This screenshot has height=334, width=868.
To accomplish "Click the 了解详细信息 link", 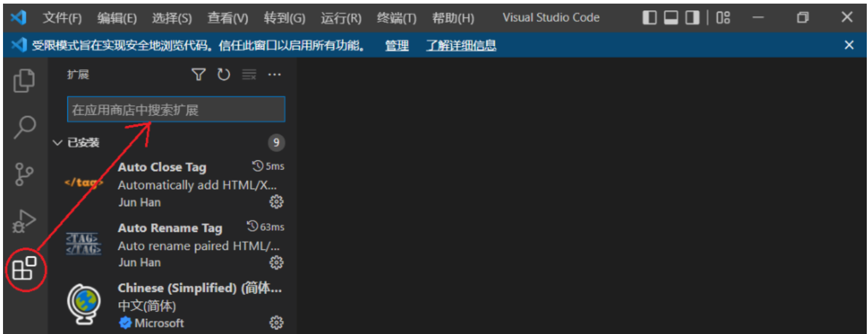I will pyautogui.click(x=461, y=46).
